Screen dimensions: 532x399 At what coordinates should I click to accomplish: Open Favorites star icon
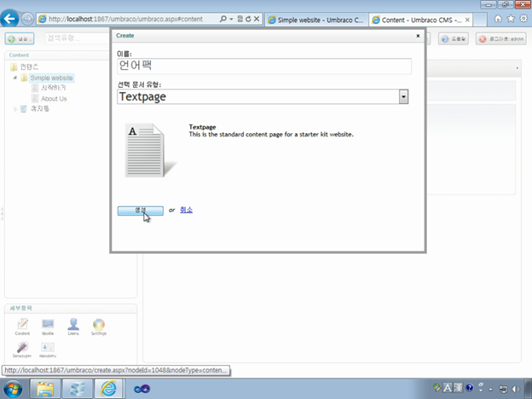click(511, 19)
